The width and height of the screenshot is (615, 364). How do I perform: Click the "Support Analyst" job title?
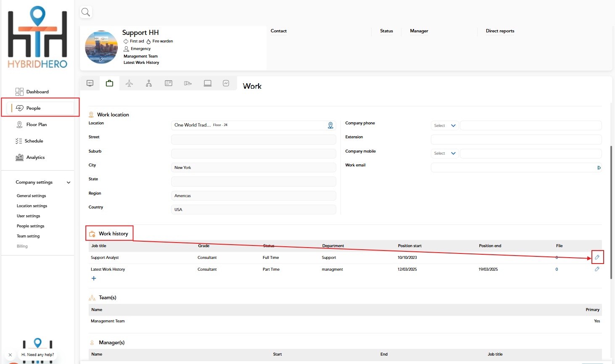pos(105,258)
